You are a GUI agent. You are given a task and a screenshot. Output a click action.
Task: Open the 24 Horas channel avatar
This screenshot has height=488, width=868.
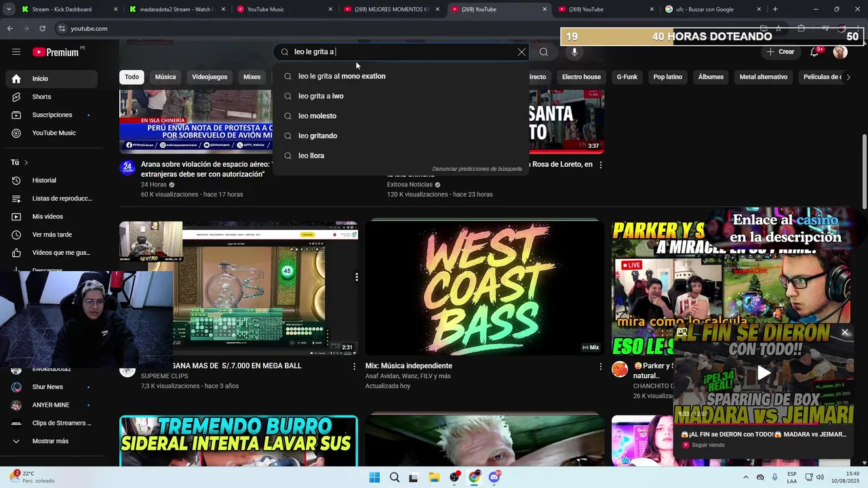tap(127, 167)
